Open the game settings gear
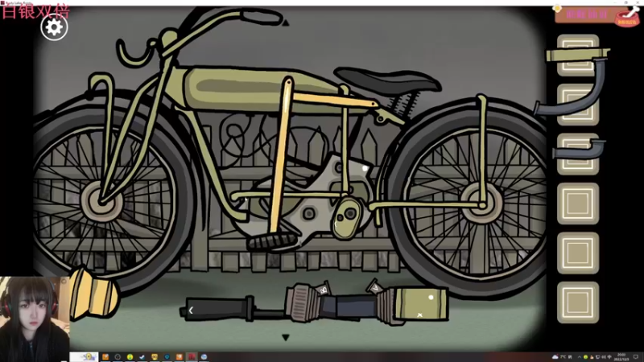 coord(54,27)
